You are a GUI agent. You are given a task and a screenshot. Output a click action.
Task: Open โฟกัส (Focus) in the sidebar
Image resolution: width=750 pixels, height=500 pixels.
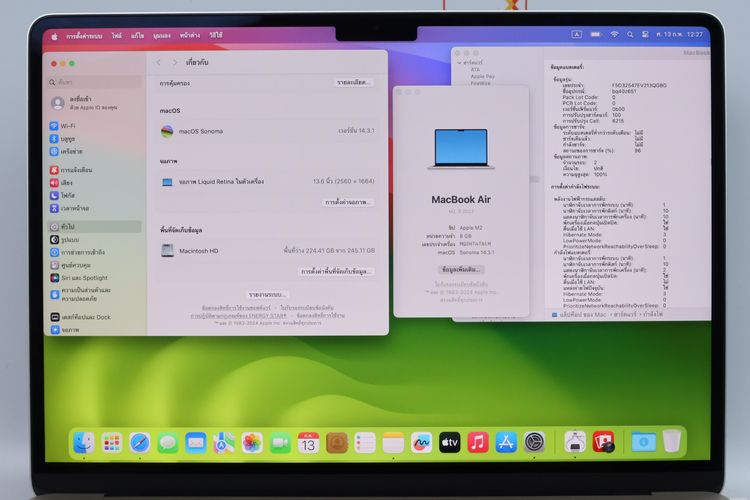95,195
